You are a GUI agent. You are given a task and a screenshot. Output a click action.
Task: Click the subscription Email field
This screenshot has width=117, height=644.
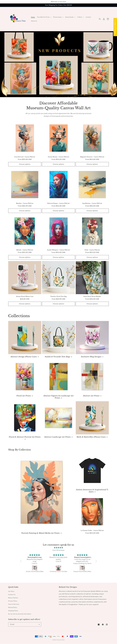(x=23, y=624)
